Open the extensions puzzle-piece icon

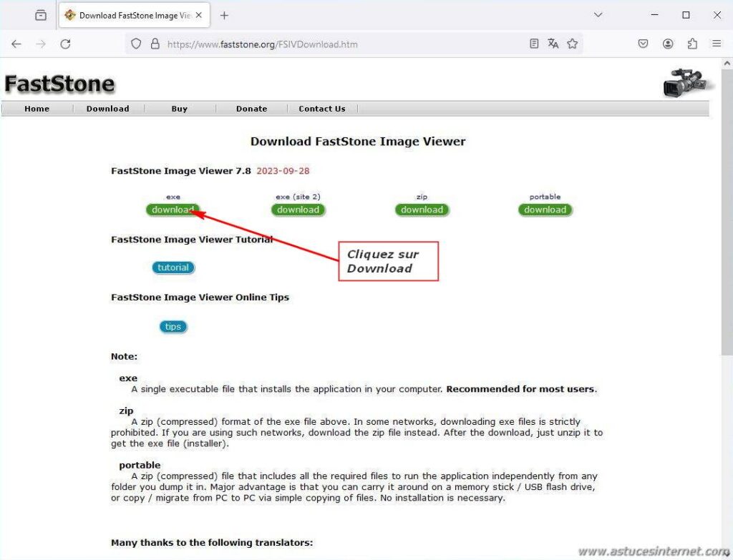[x=691, y=44]
